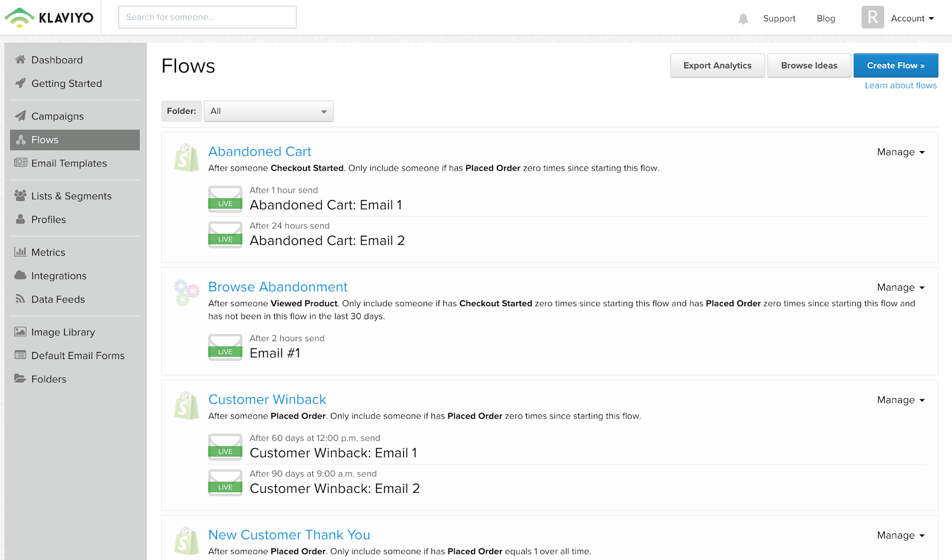Click the notification bell icon
The height and width of the screenshot is (560, 952).
pyautogui.click(x=743, y=19)
